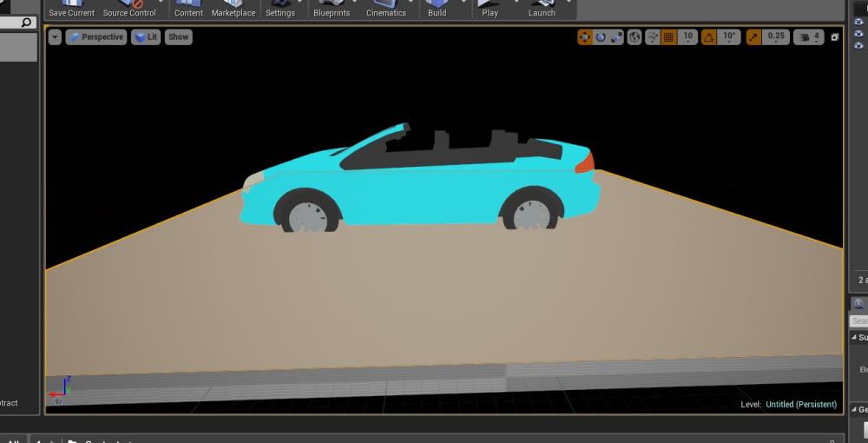This screenshot has height=443, width=868.
Task: Maximize or restore the viewport
Action: (835, 37)
